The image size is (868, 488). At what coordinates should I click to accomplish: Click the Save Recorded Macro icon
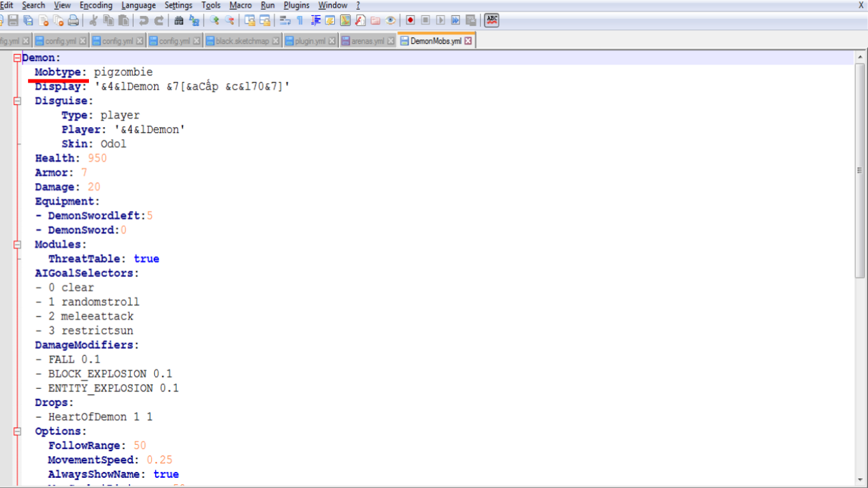coord(471,20)
